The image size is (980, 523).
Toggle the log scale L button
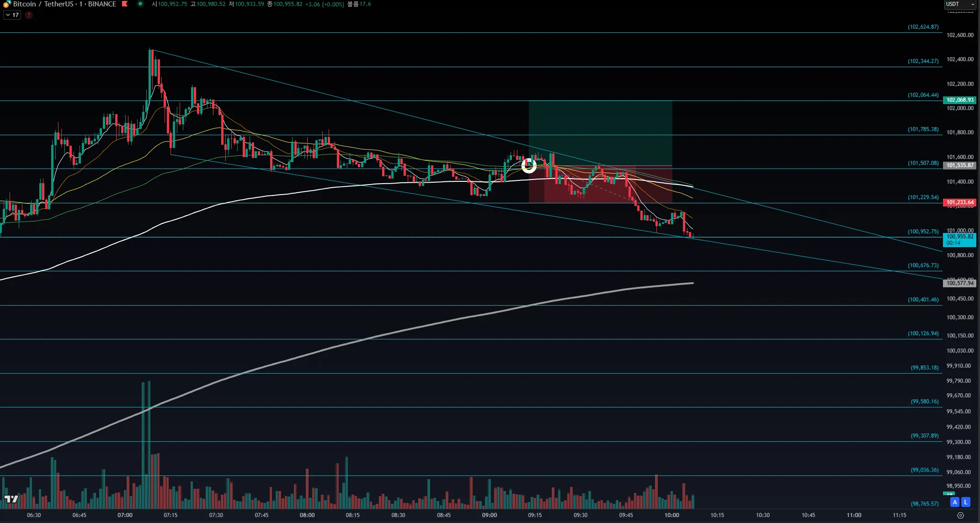(966, 502)
